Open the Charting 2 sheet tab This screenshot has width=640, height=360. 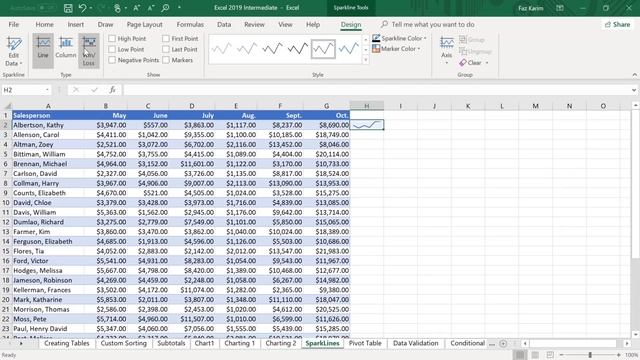pyautogui.click(x=281, y=343)
